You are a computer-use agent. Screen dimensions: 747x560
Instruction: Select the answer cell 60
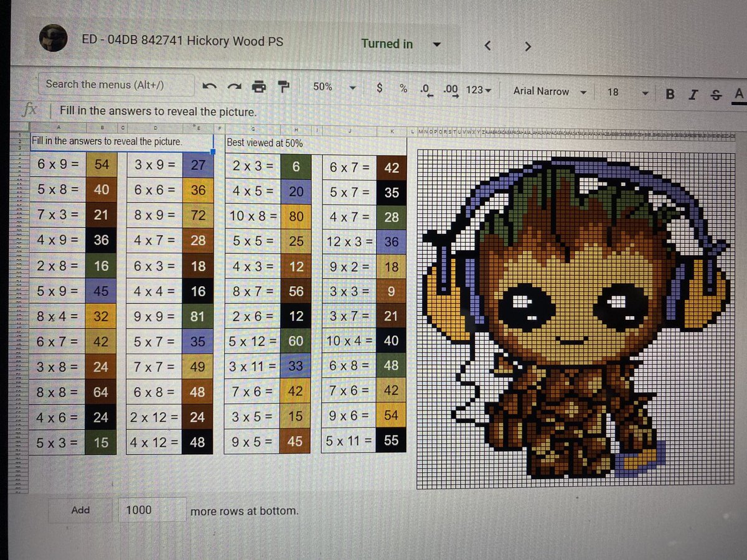(x=296, y=341)
